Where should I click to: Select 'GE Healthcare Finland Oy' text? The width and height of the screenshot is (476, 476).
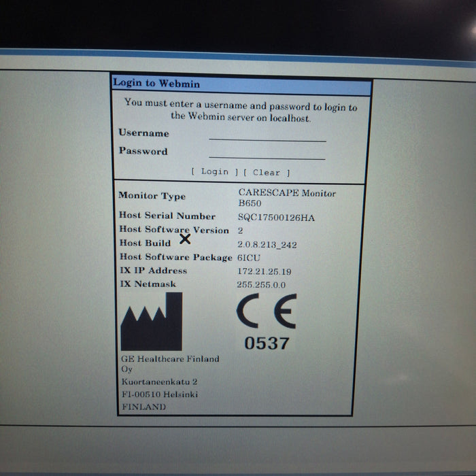(x=170, y=364)
